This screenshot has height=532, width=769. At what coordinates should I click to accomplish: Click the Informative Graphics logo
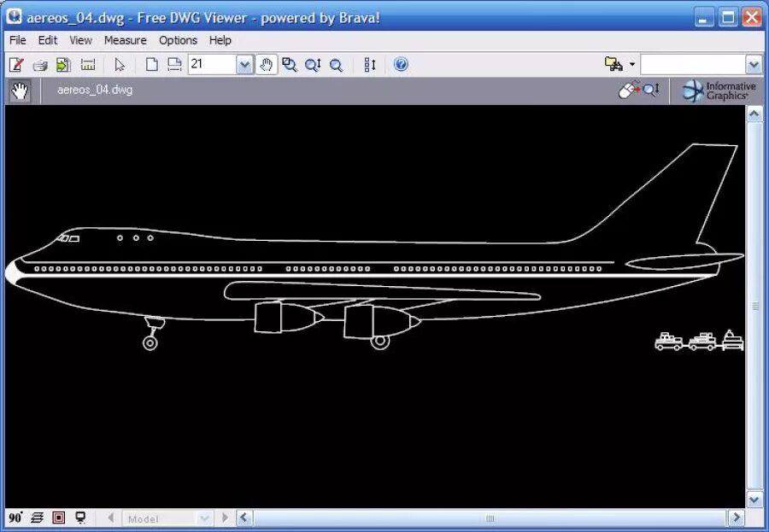point(718,90)
